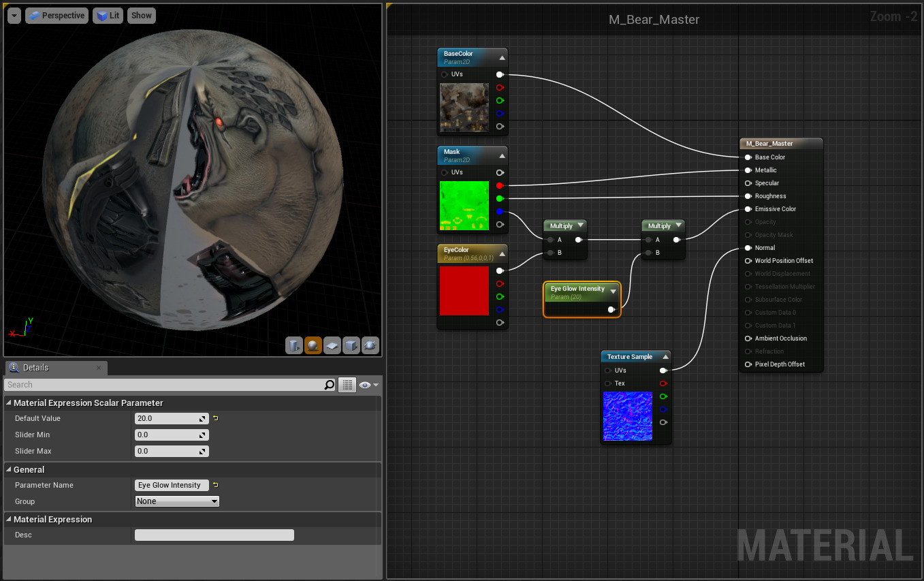Set preview mesh to plane
924x581 pixels.
pyautogui.click(x=332, y=345)
